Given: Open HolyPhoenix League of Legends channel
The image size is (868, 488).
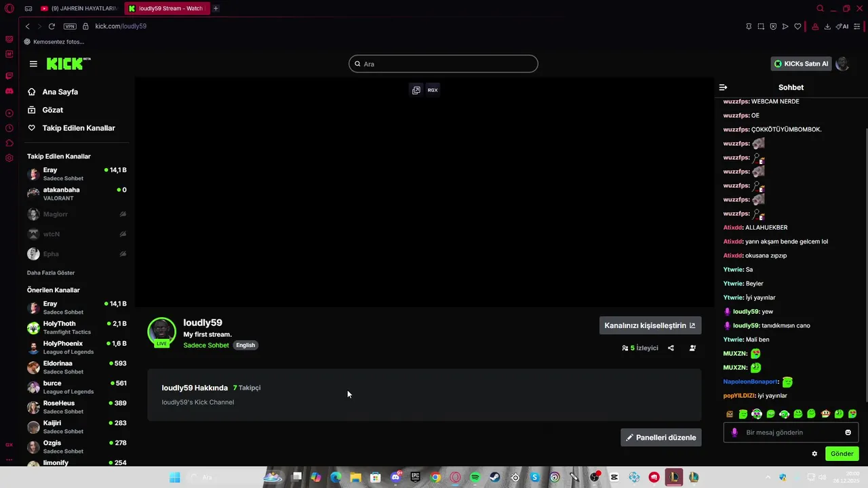Looking at the screenshot, I should click(77, 348).
